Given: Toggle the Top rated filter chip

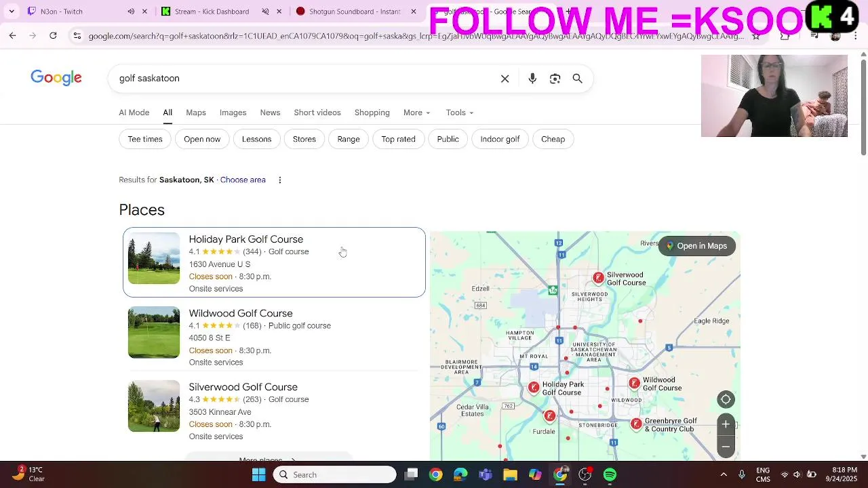Looking at the screenshot, I should pos(398,139).
